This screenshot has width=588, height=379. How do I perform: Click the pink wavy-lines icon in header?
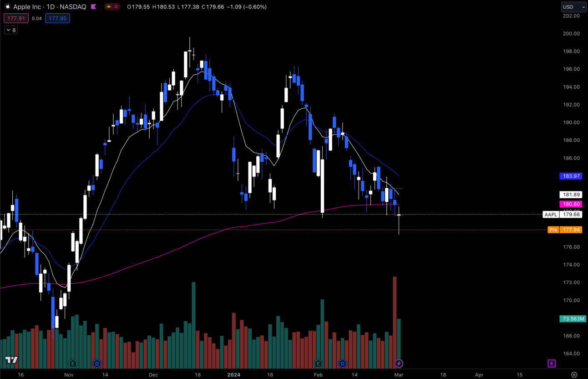[117, 7]
